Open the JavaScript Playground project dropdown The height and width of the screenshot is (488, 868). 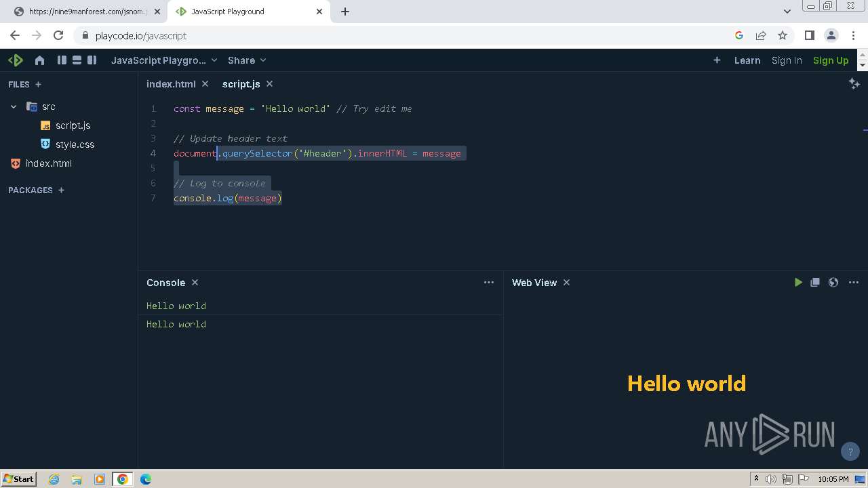tap(164, 60)
